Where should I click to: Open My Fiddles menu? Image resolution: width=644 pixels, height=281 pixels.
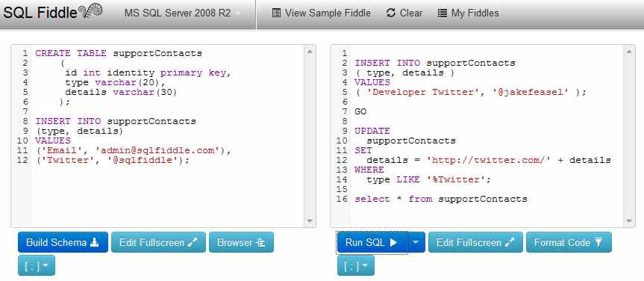(468, 13)
